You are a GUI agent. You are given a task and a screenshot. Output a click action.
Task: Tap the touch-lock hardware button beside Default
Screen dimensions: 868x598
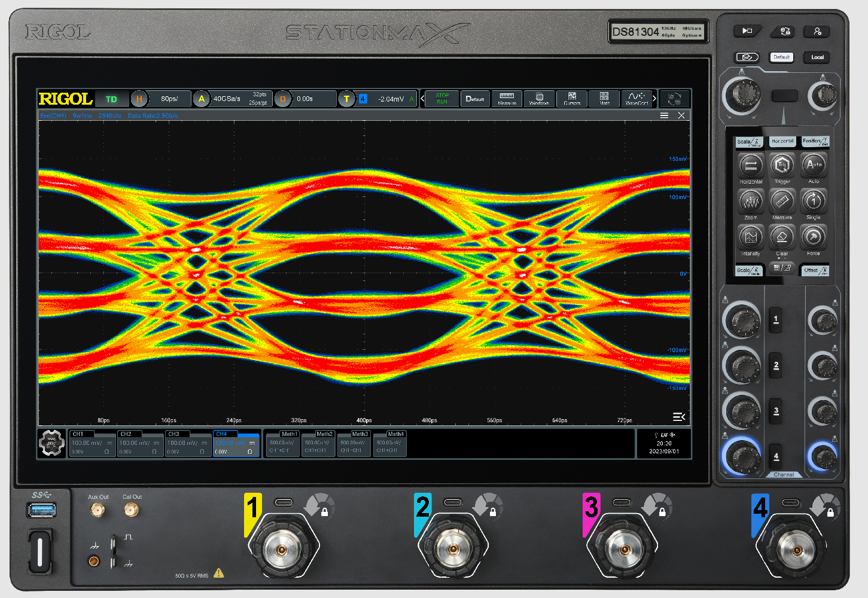click(x=747, y=57)
